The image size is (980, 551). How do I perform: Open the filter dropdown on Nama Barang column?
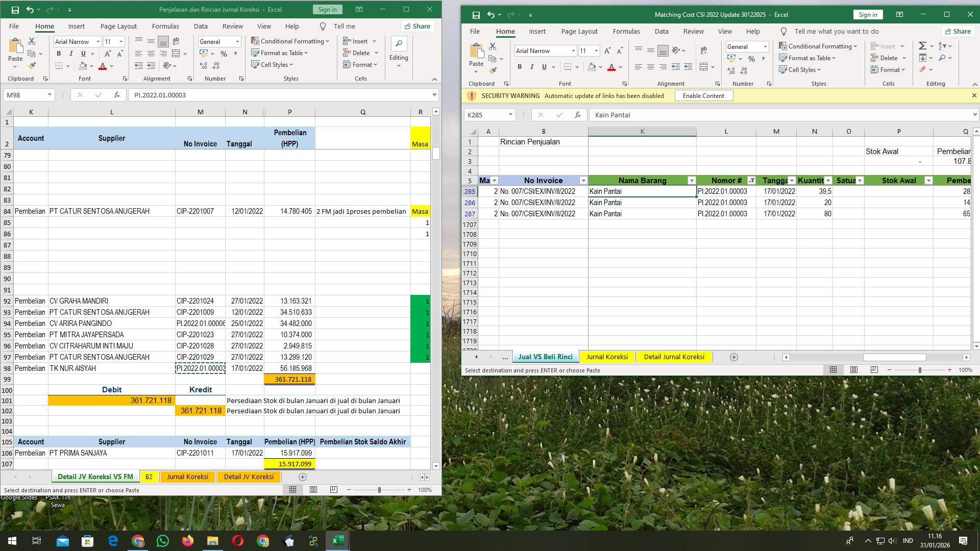(x=692, y=181)
